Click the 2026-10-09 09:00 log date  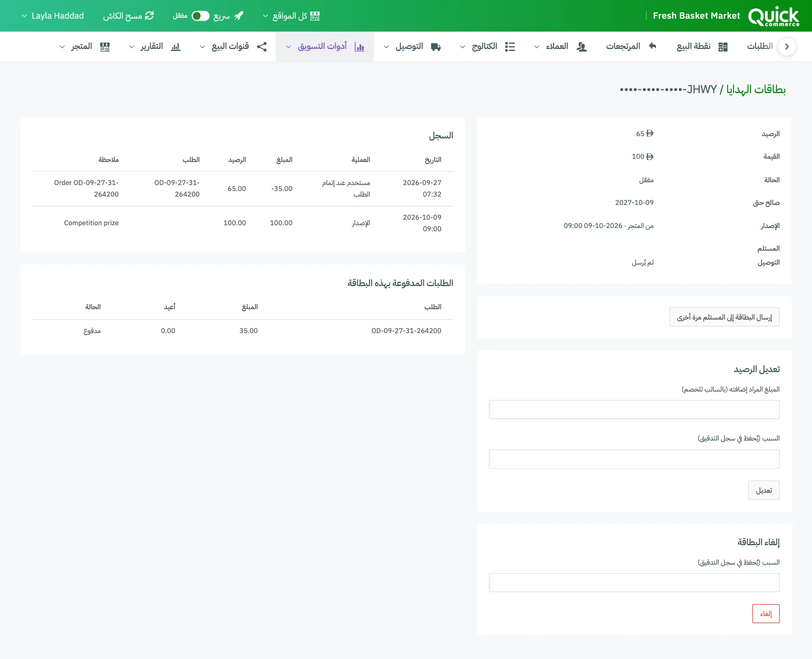click(x=422, y=223)
